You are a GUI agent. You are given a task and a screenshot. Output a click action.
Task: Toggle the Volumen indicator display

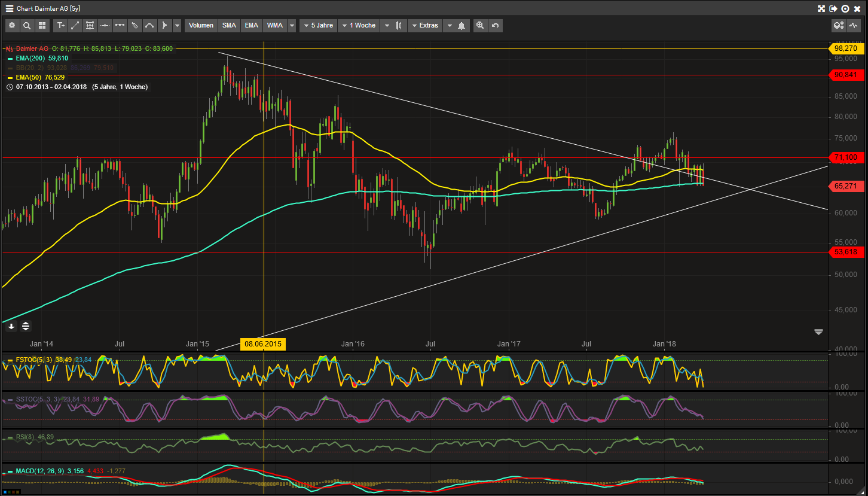click(x=201, y=25)
